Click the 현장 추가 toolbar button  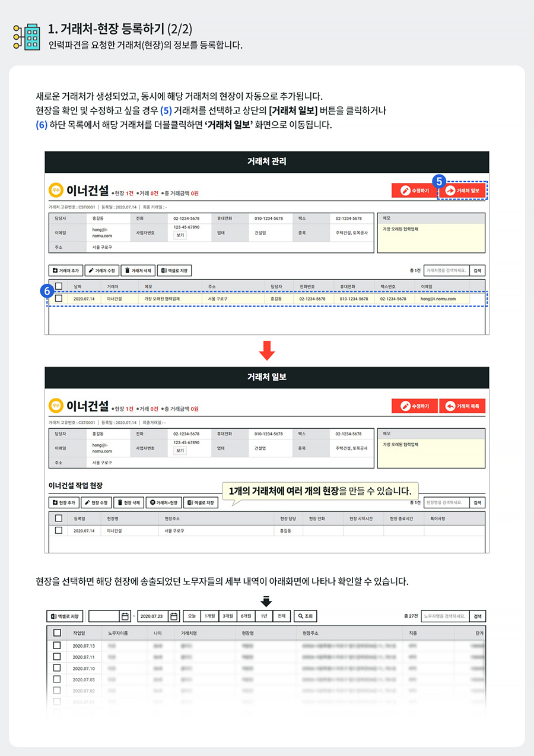click(63, 502)
